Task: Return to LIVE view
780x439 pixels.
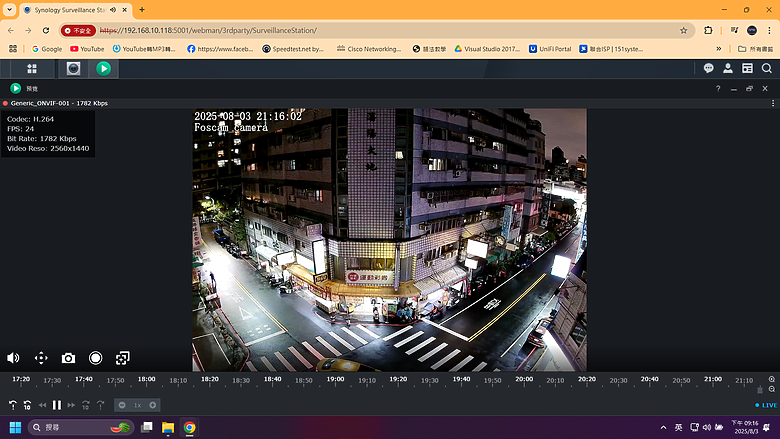Action: pos(766,405)
